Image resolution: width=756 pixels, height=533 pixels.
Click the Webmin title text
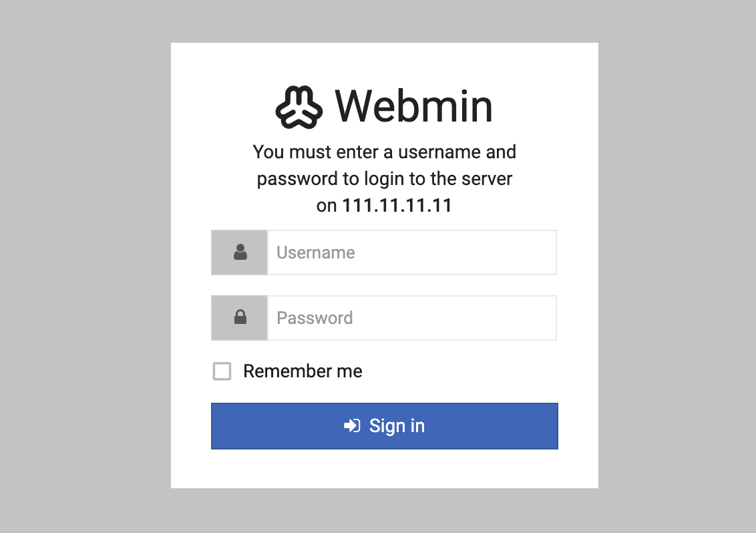(x=413, y=106)
